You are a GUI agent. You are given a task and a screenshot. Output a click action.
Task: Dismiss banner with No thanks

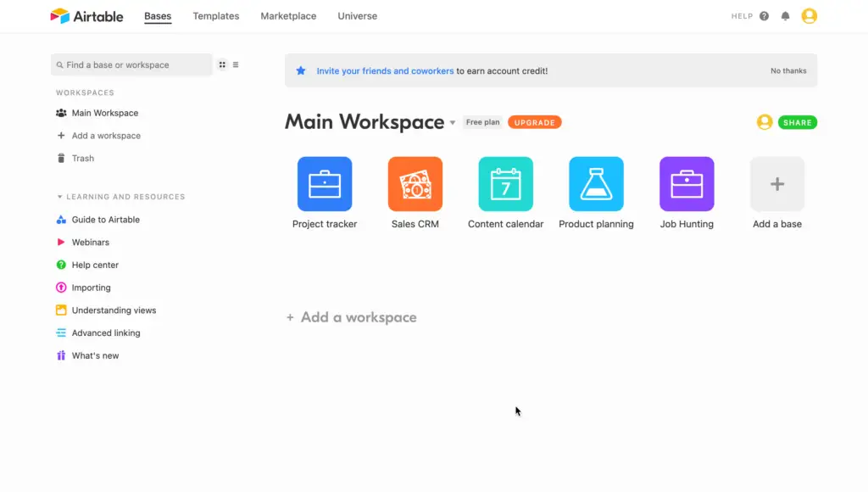pos(788,71)
